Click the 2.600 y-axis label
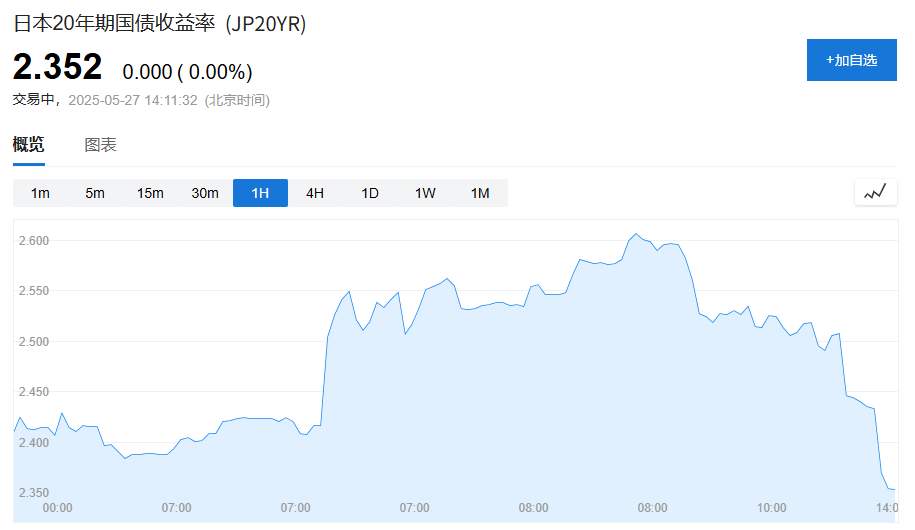The height and width of the screenshot is (530, 915). tap(34, 240)
